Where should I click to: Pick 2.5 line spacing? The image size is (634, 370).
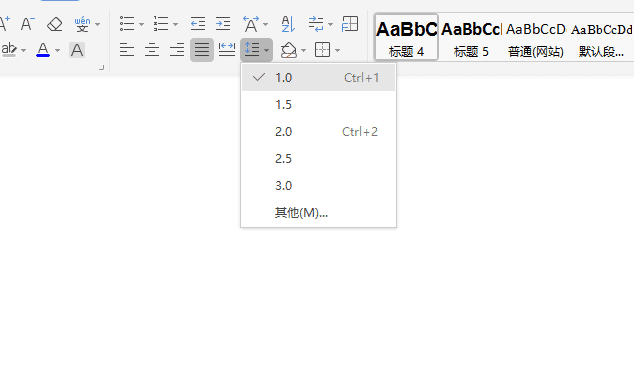point(319,159)
